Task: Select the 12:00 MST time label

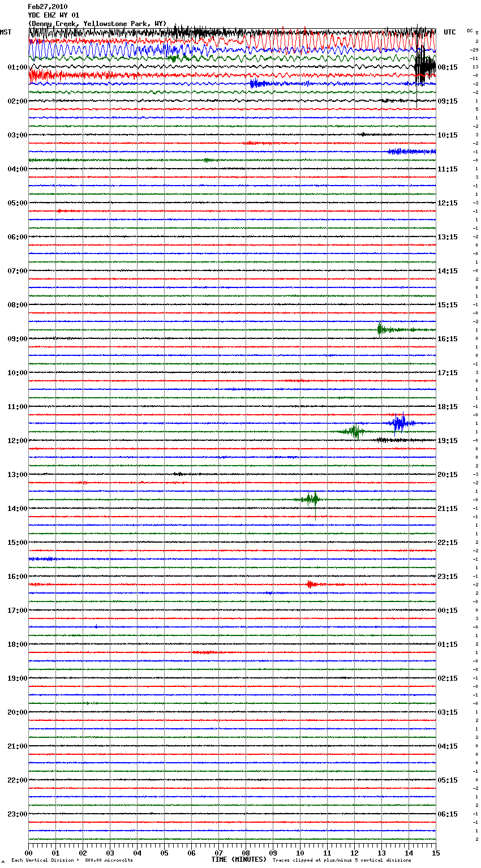Action: [x=18, y=441]
